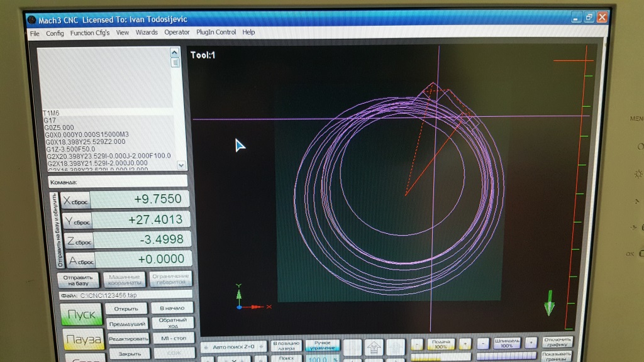
Task: Open the View menu
Action: 122,32
